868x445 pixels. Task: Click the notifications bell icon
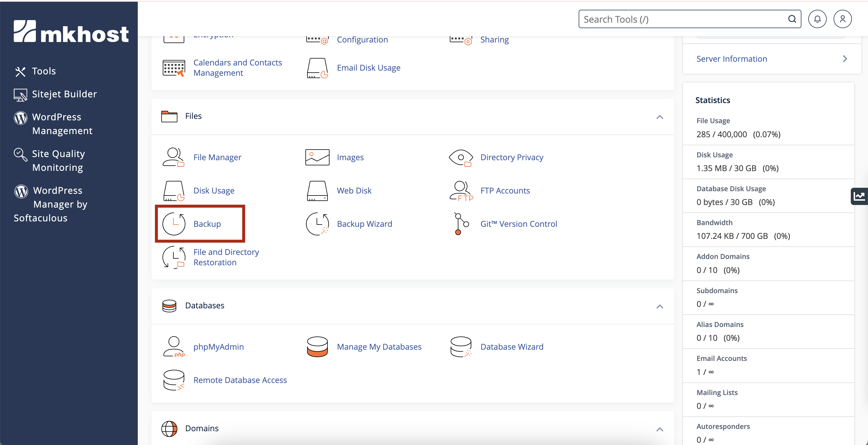click(x=817, y=19)
